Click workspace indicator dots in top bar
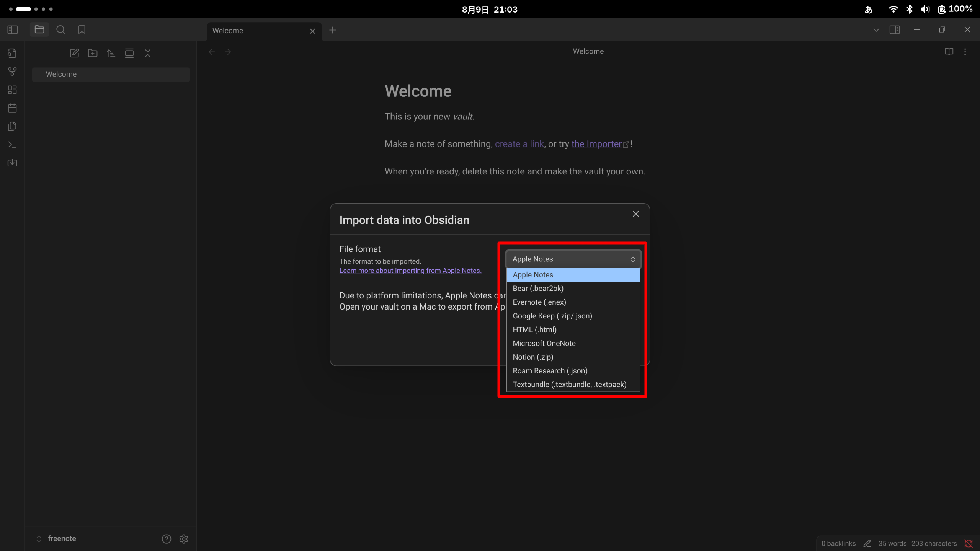980x551 pixels. coord(31,9)
